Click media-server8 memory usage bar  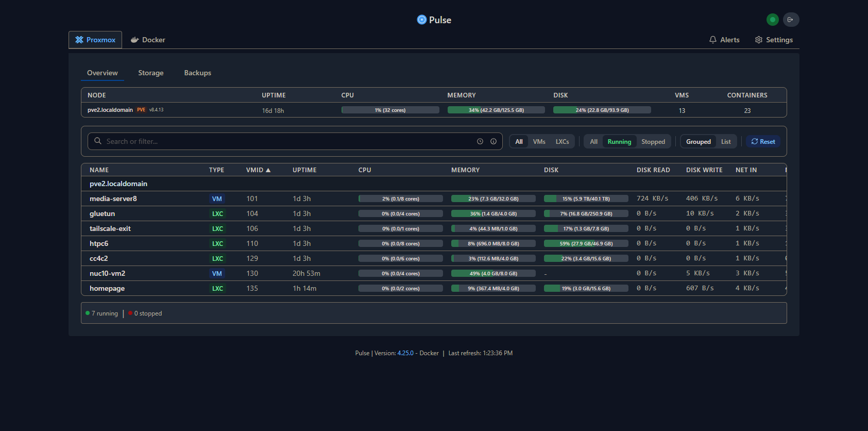(x=493, y=198)
